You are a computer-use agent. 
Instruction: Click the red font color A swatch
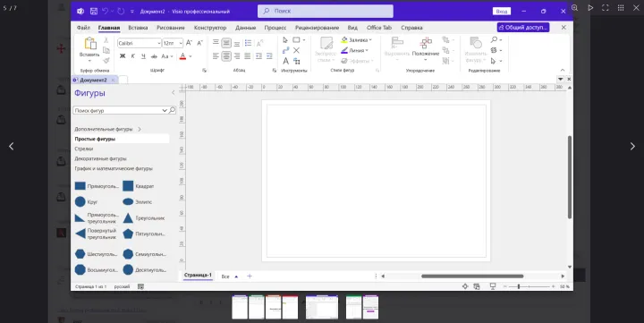click(182, 56)
